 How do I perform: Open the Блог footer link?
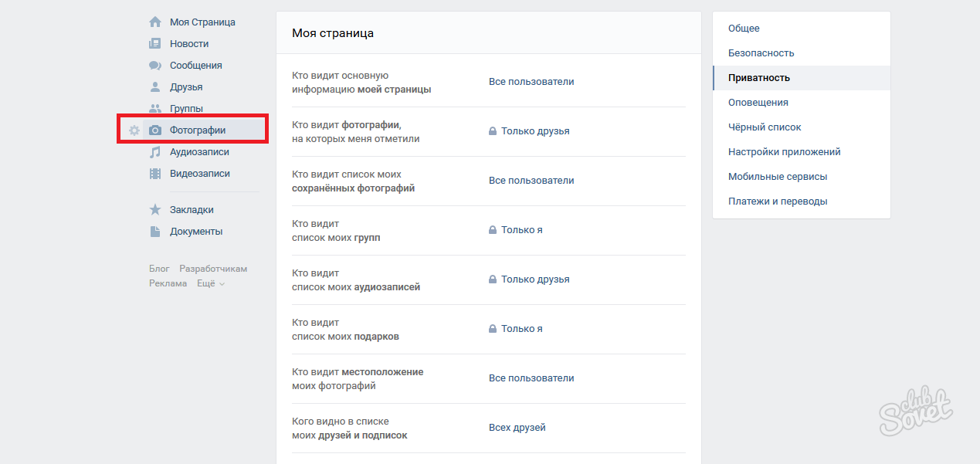(159, 269)
